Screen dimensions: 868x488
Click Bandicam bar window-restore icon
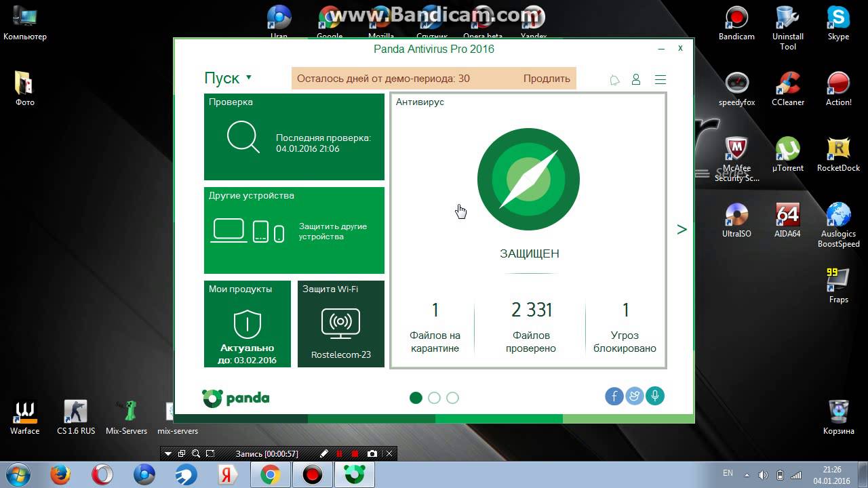182,453
